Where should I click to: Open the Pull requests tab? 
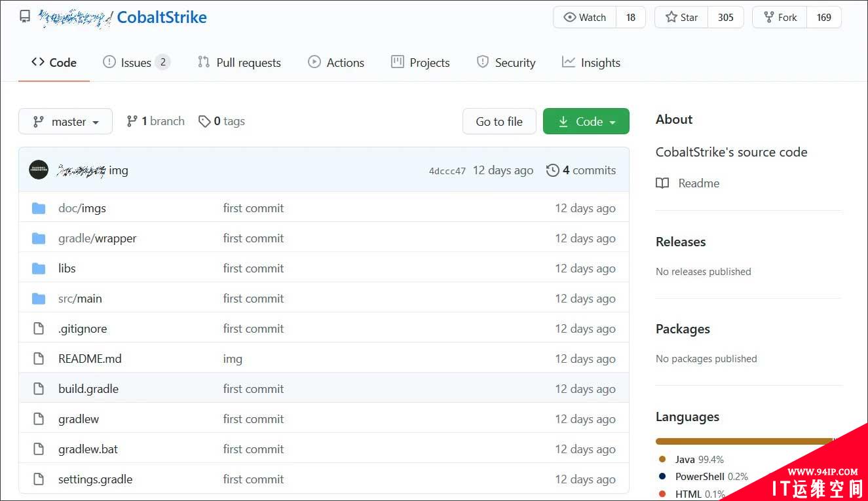click(239, 63)
